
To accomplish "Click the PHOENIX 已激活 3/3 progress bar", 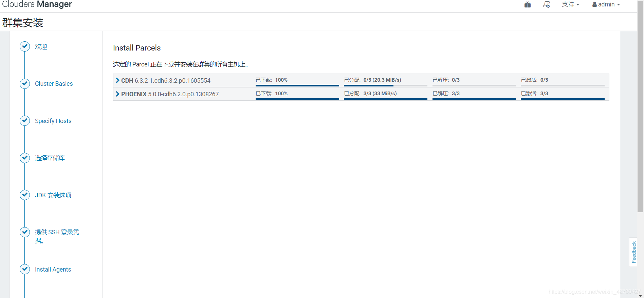I will (x=563, y=99).
